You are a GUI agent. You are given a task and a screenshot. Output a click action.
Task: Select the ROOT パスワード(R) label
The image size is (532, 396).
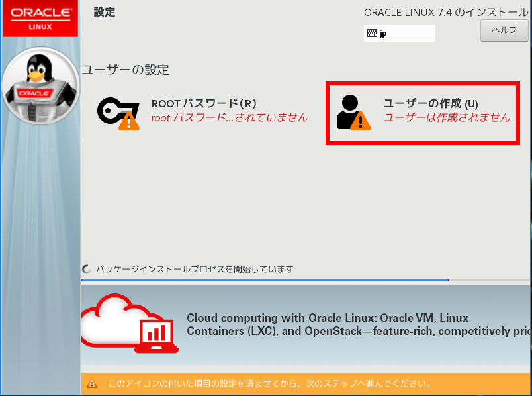(204, 103)
